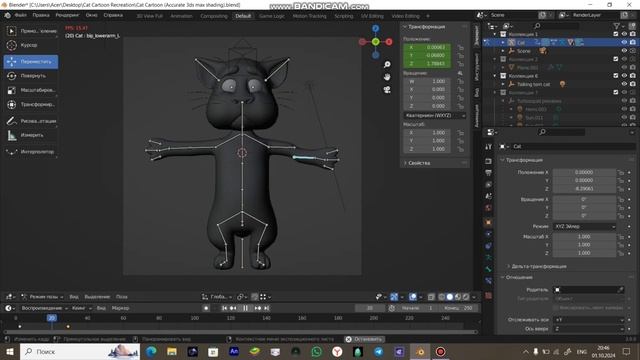Viewport: 640px width, 360px height.
Task: Open the Pose Mode dropdown
Action: 42,297
